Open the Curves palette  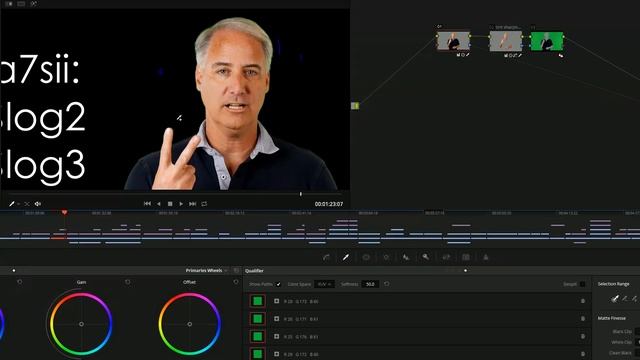(326, 257)
